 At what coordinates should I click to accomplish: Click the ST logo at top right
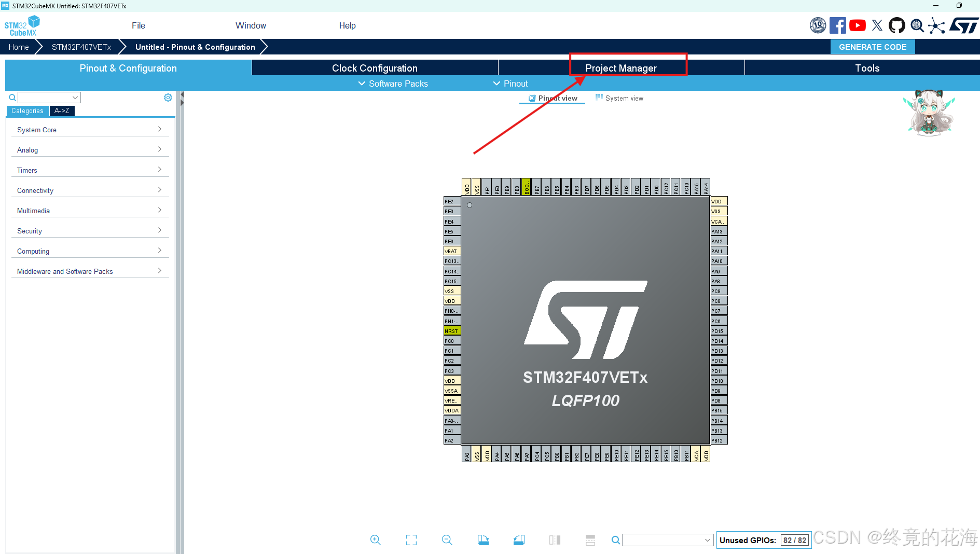coord(964,25)
